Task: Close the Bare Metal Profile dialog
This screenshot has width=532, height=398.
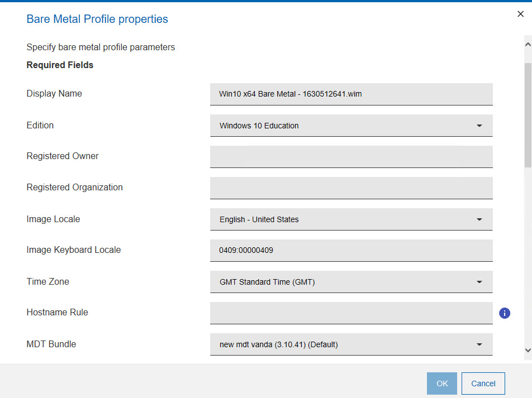Action: point(520,15)
